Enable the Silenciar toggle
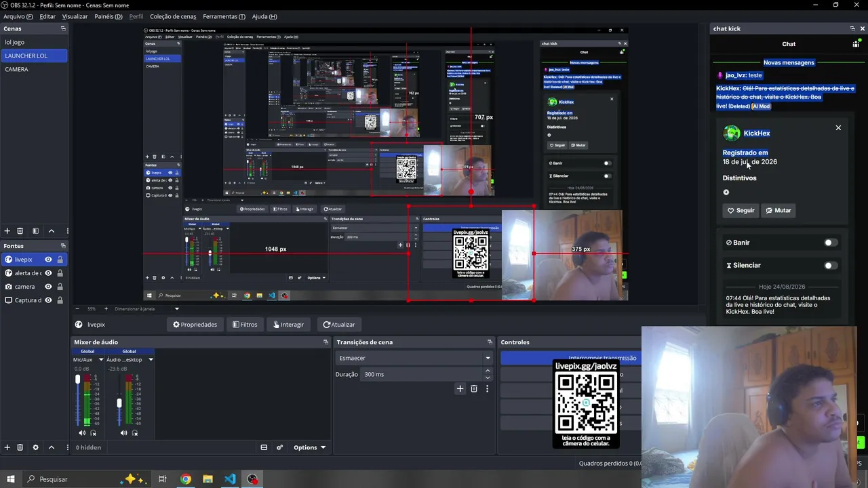 click(x=831, y=266)
